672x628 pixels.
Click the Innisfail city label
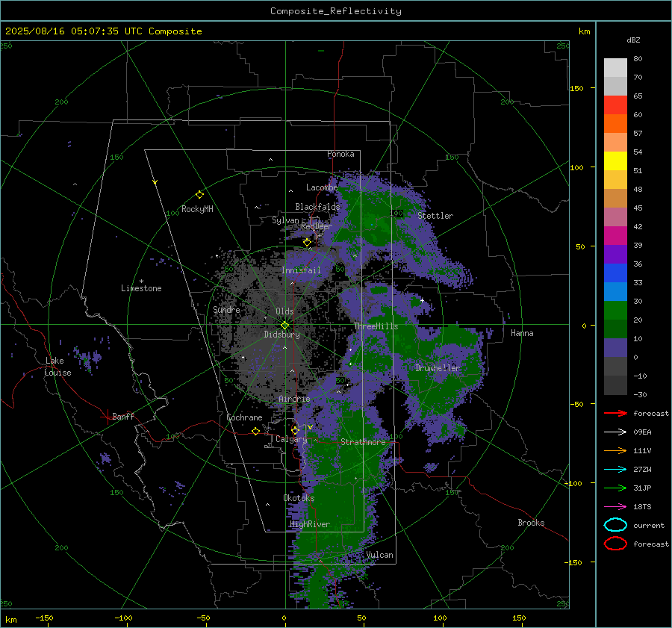click(301, 270)
